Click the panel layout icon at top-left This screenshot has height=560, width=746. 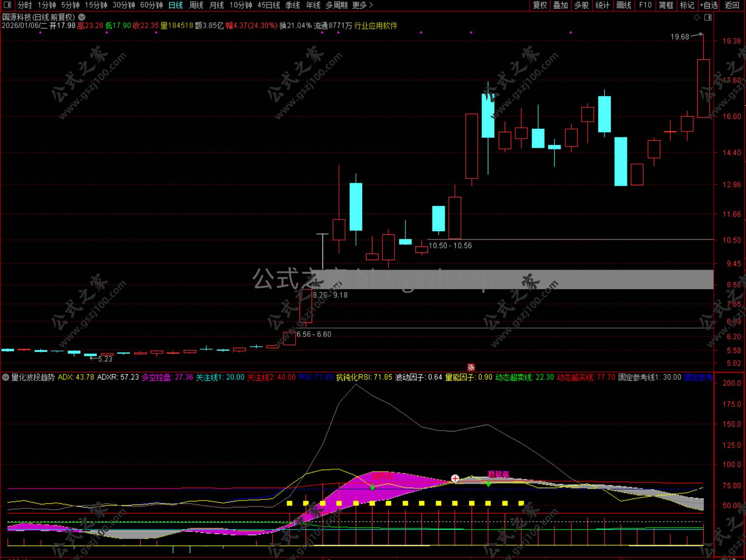pos(7,5)
